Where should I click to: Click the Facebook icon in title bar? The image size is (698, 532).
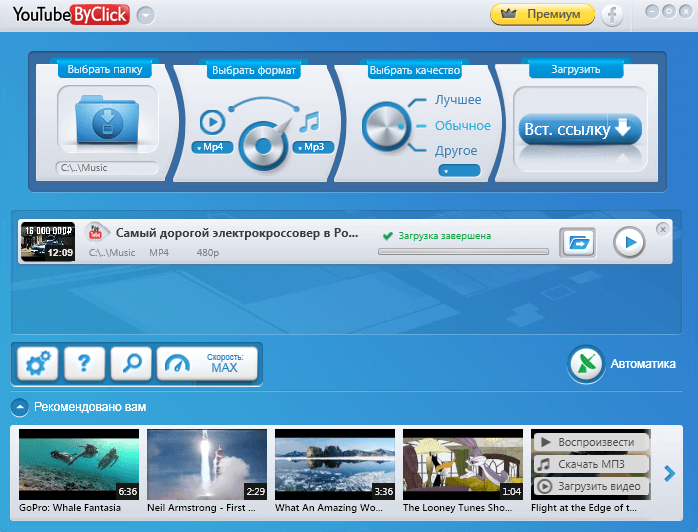click(611, 15)
